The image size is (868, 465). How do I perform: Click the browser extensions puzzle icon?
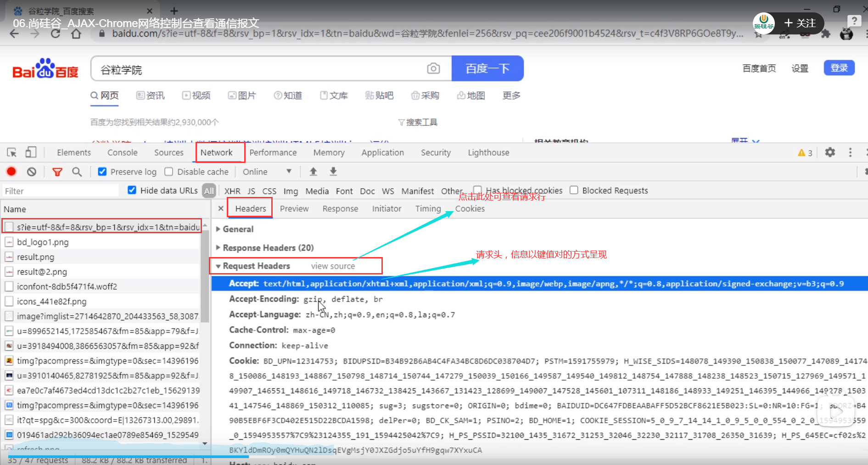(826, 34)
